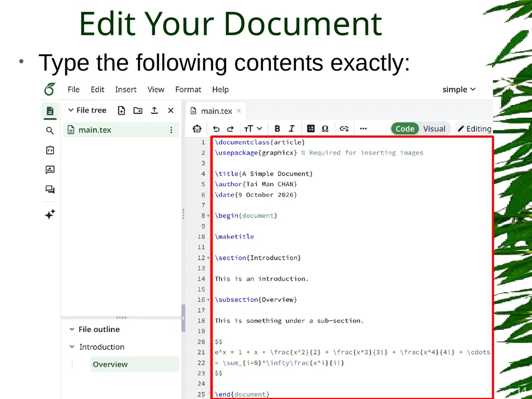
Task: Open the Editing mode selector
Action: pyautogui.click(x=474, y=129)
